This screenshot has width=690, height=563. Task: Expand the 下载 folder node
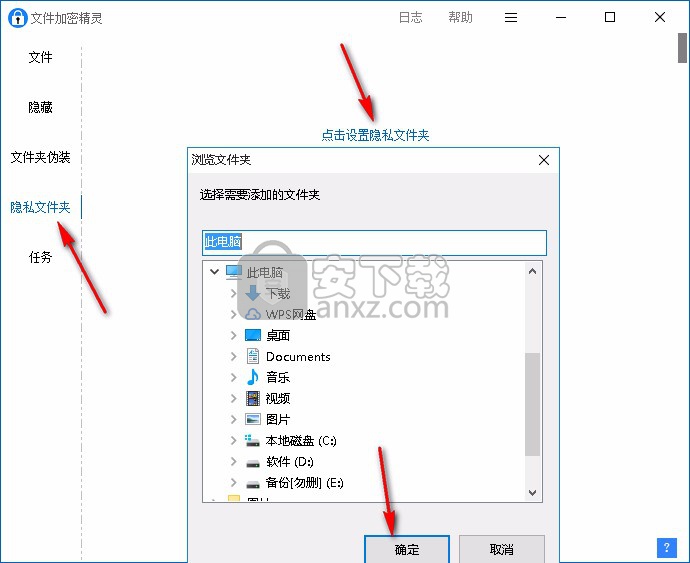tap(234, 293)
